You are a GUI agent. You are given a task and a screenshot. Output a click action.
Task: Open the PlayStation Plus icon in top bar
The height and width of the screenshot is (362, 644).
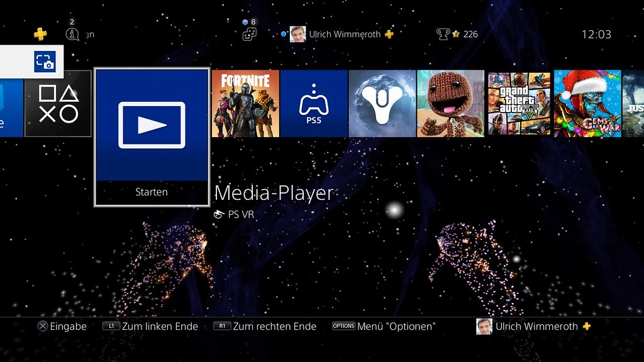[40, 34]
